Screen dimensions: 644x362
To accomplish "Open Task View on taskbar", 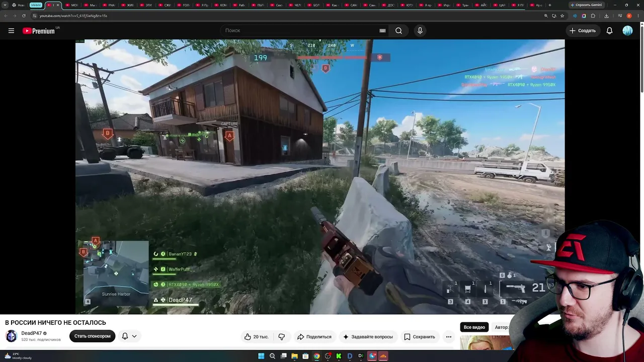I will pos(283,356).
